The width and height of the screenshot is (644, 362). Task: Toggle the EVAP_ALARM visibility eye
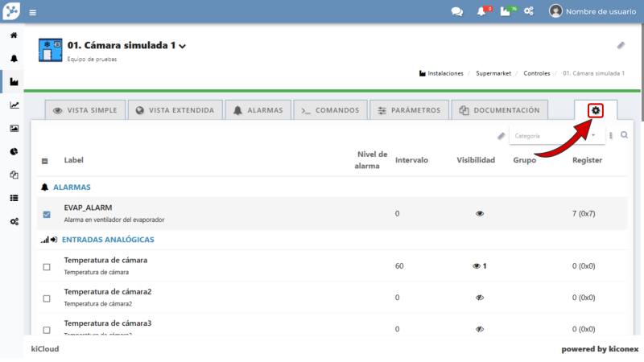point(480,214)
